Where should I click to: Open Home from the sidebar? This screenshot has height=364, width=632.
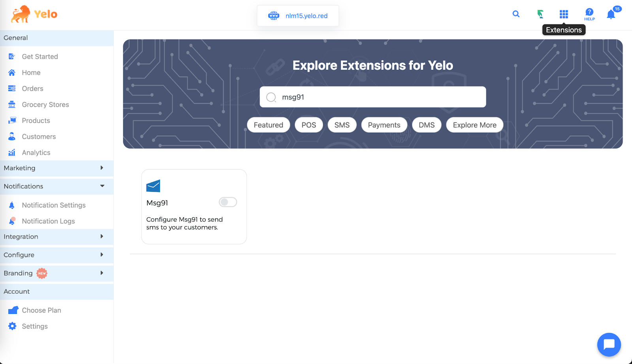point(31,73)
